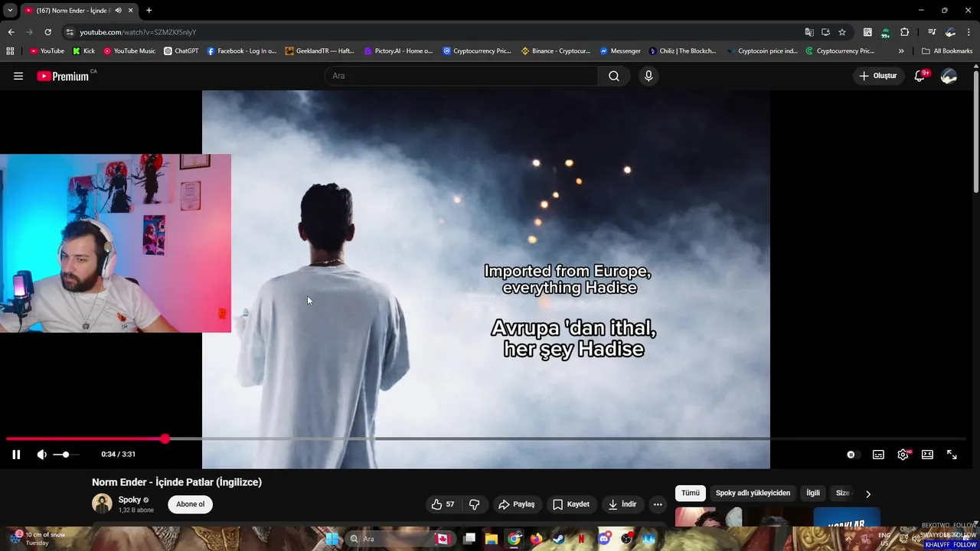Seek on the unplayed gray progress bar

coord(567,439)
